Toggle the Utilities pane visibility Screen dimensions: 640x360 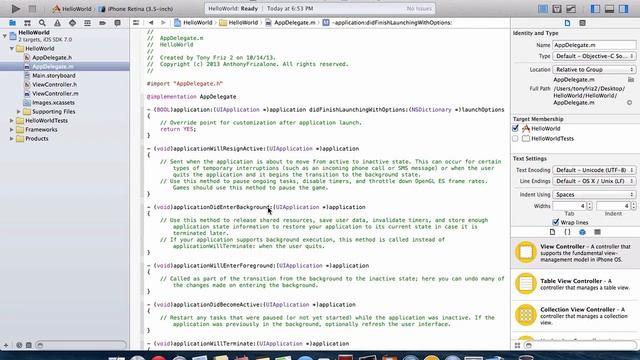(624, 9)
